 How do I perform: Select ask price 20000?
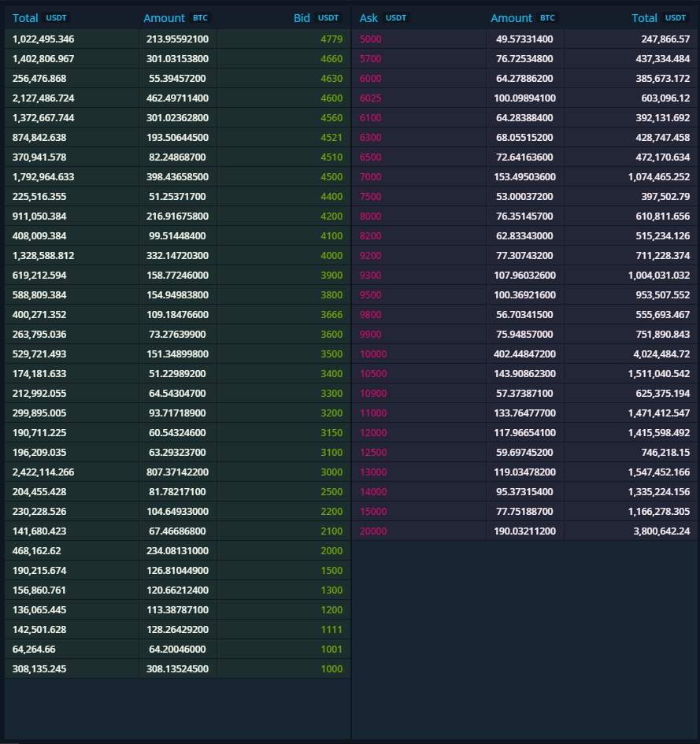tap(373, 531)
